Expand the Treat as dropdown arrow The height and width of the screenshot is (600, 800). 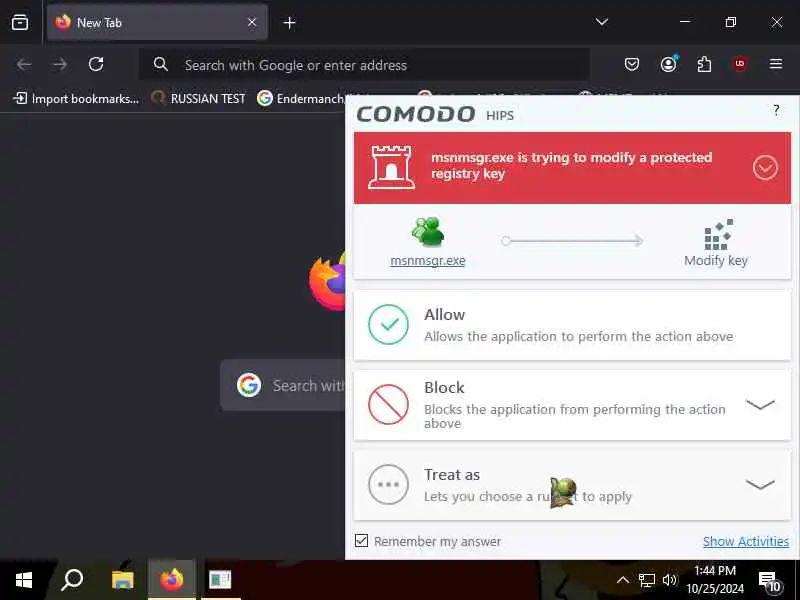760,484
